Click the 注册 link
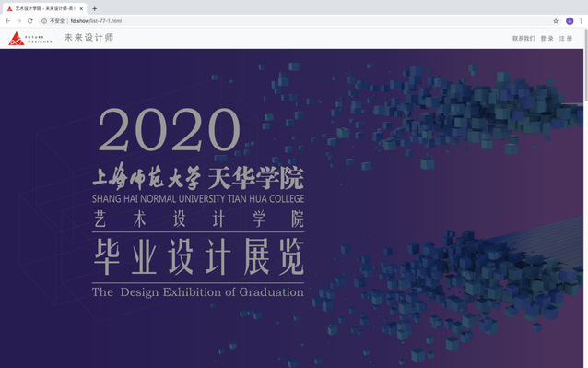Screen dimensions: 588x368 566,38
